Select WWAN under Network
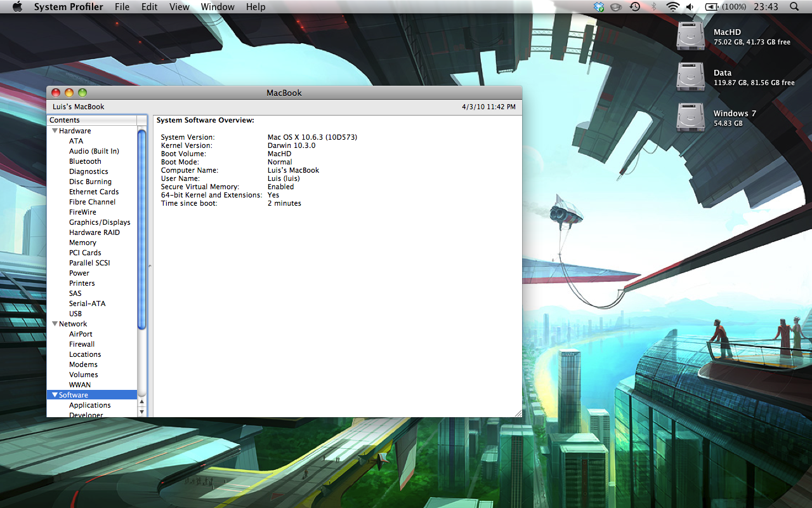This screenshot has height=508, width=812. point(80,385)
